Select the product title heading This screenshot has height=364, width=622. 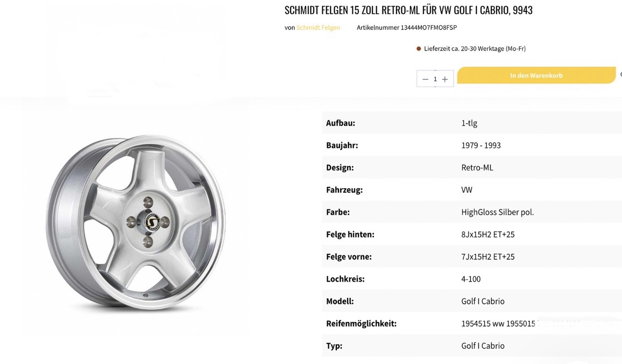[x=409, y=10]
